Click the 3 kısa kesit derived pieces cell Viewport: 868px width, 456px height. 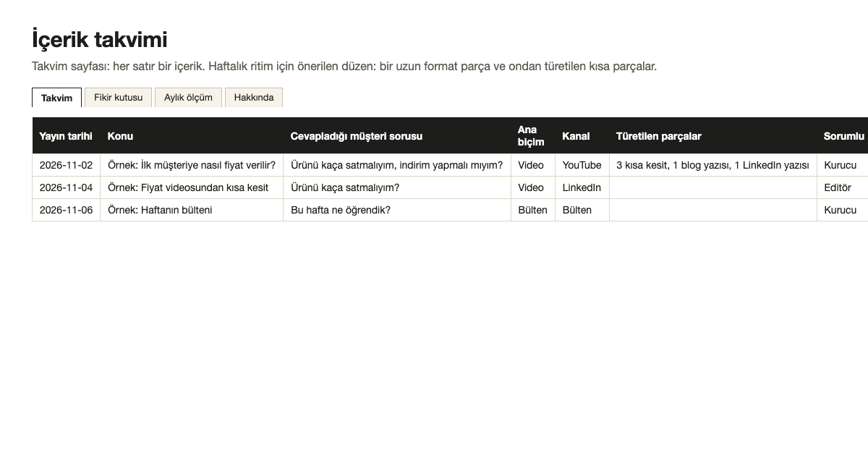click(x=713, y=165)
